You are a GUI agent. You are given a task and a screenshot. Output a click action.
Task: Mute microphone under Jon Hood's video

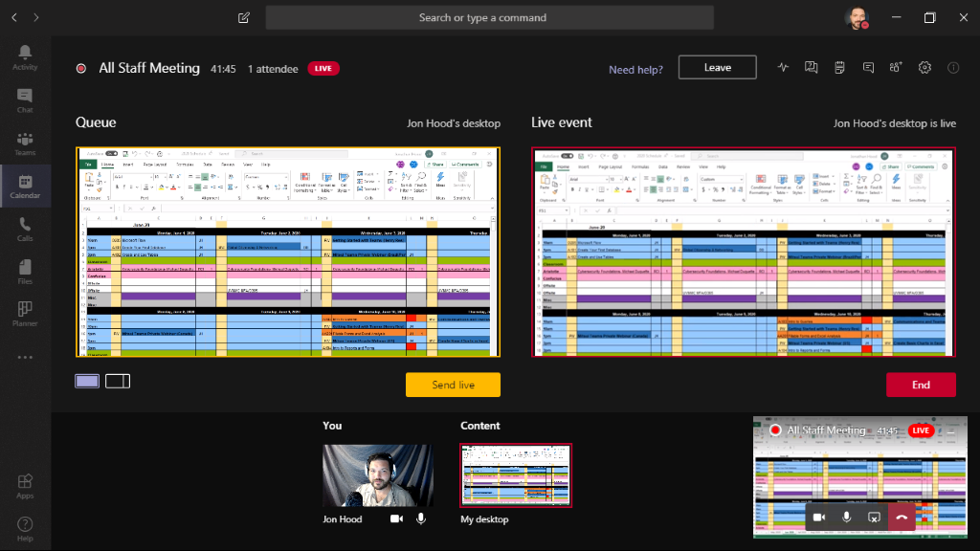pyautogui.click(x=420, y=518)
